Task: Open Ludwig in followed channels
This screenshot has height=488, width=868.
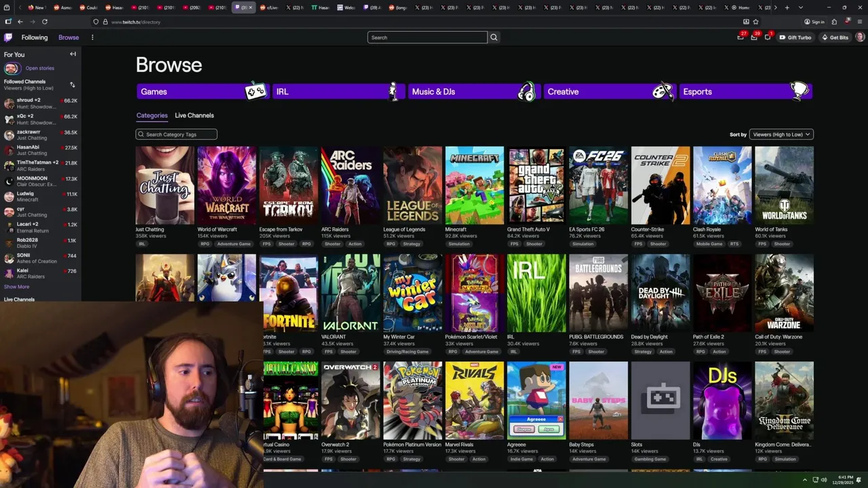Action: (x=41, y=197)
